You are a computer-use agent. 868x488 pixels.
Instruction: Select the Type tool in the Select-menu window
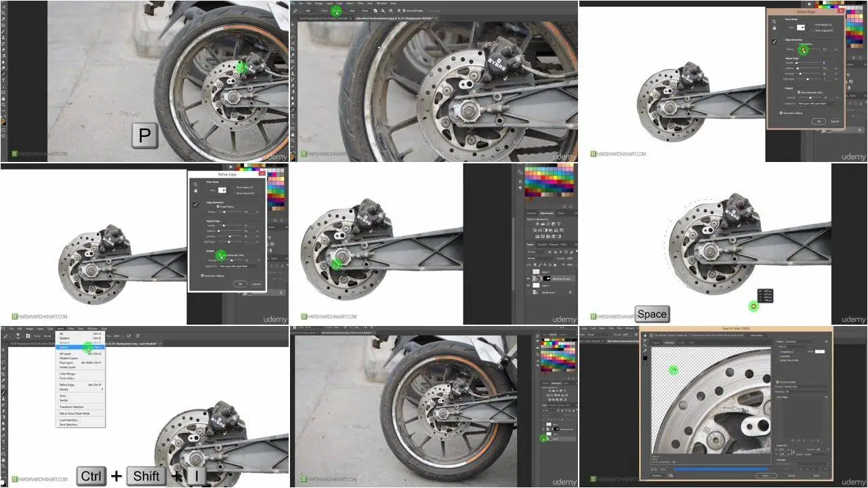(3, 441)
